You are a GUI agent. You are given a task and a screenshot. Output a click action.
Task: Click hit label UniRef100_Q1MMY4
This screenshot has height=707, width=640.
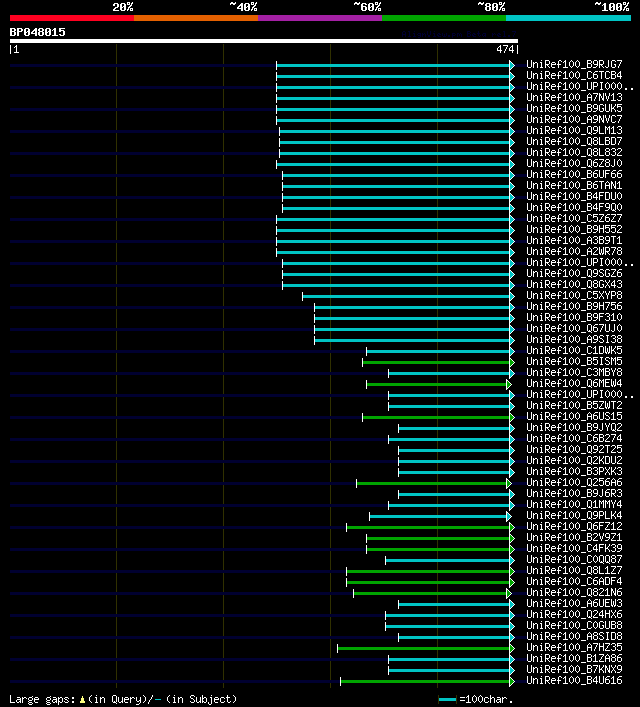pos(574,505)
